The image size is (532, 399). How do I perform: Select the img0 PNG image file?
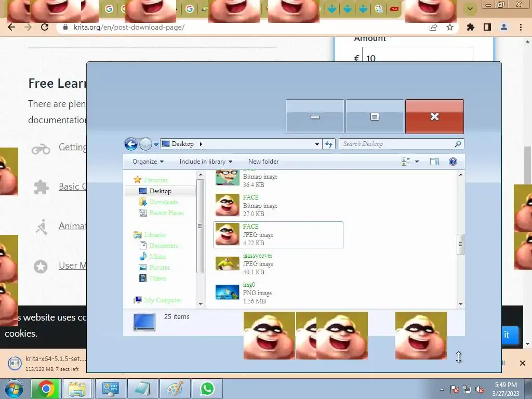pos(278,292)
